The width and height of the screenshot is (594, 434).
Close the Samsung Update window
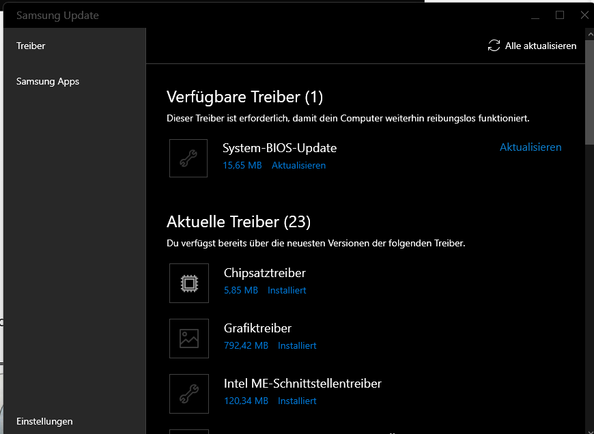tap(585, 15)
